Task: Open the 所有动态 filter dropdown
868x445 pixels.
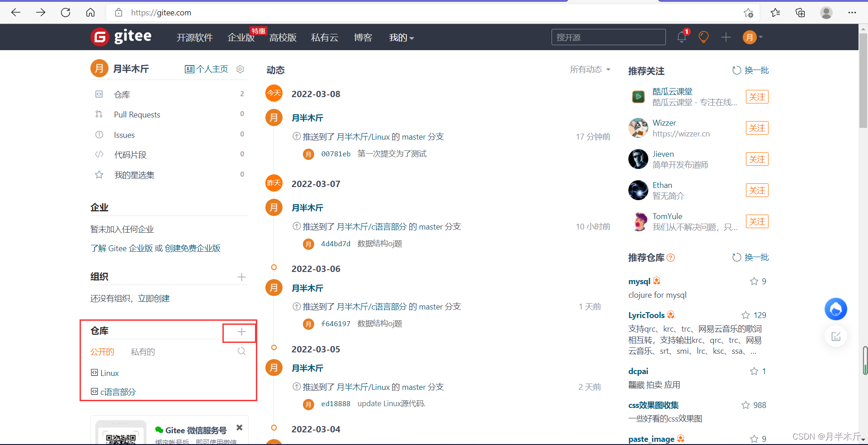Action: pyautogui.click(x=590, y=70)
